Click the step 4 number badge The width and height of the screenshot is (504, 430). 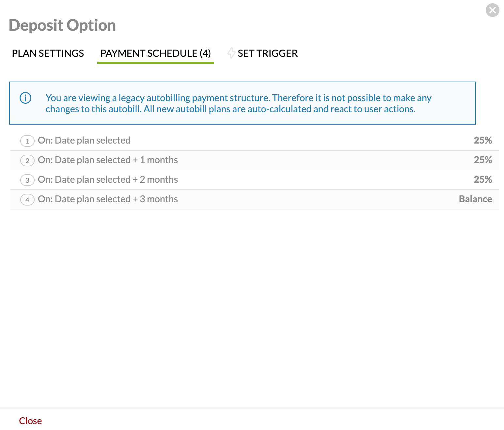[27, 200]
